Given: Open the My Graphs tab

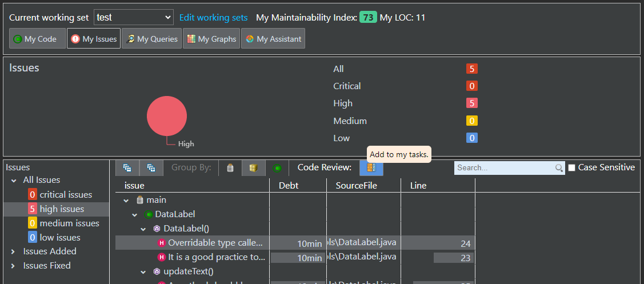Looking at the screenshot, I should (211, 39).
